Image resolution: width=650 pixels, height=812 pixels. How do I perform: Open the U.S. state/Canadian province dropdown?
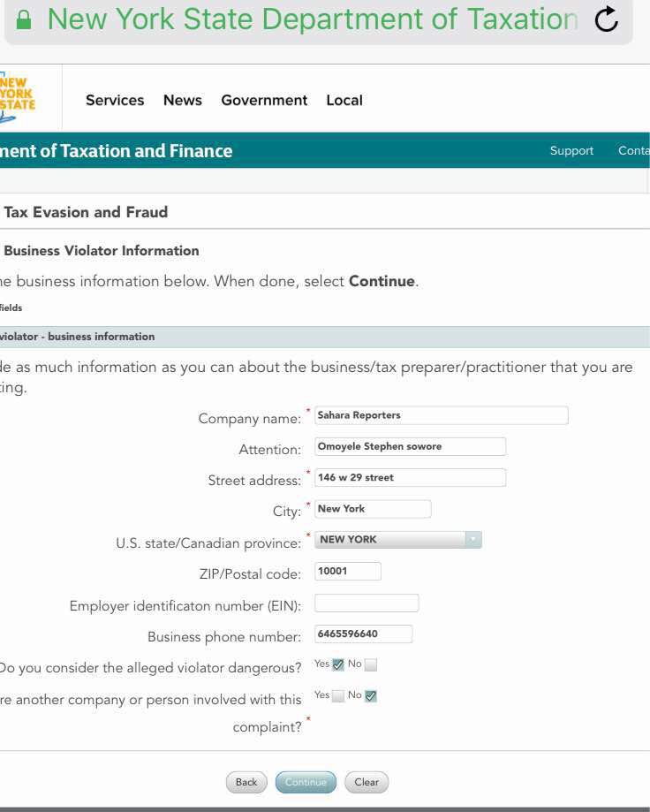pos(398,540)
